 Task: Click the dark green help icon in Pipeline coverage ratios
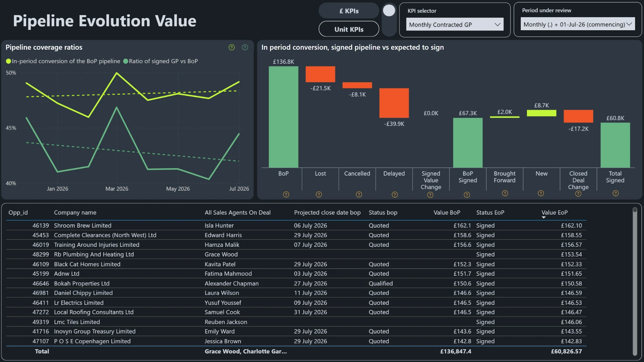245,47
